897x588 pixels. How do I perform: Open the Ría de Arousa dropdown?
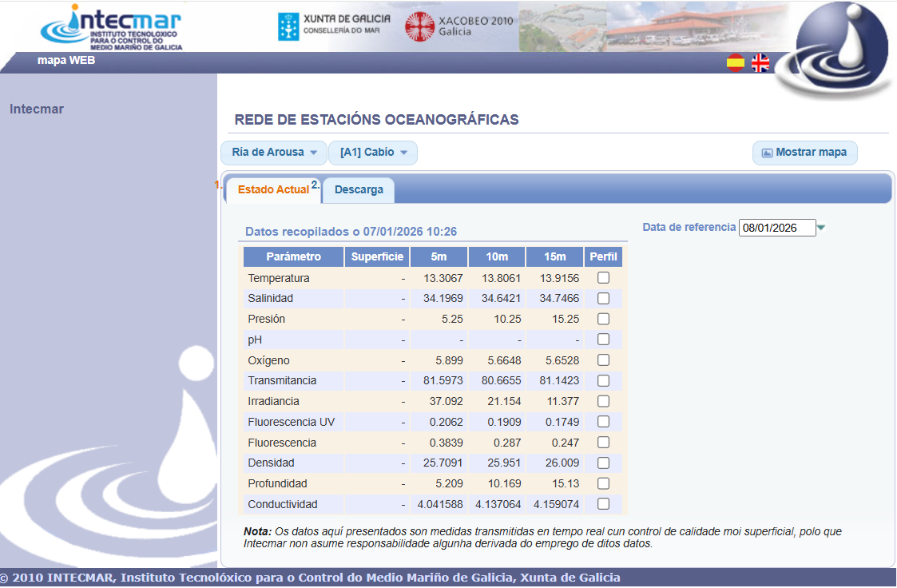point(274,152)
